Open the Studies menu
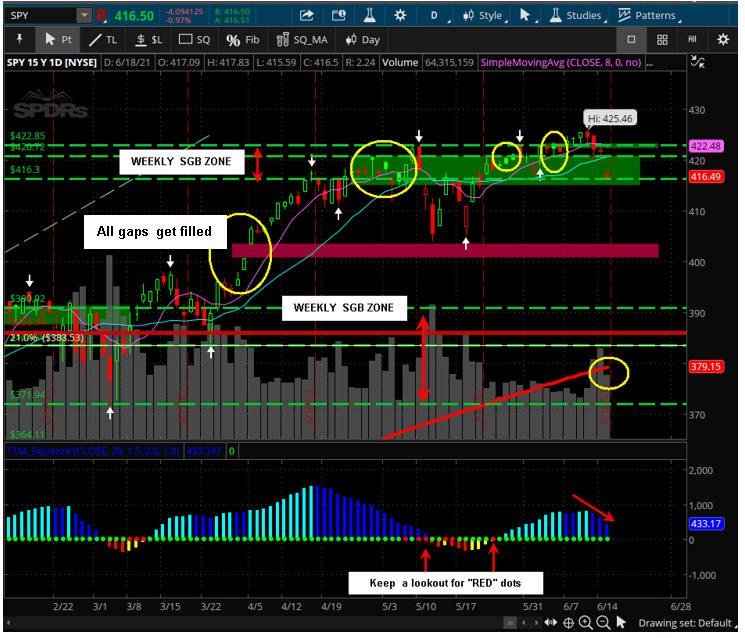Viewport: 745px width, 638px height. (577, 15)
